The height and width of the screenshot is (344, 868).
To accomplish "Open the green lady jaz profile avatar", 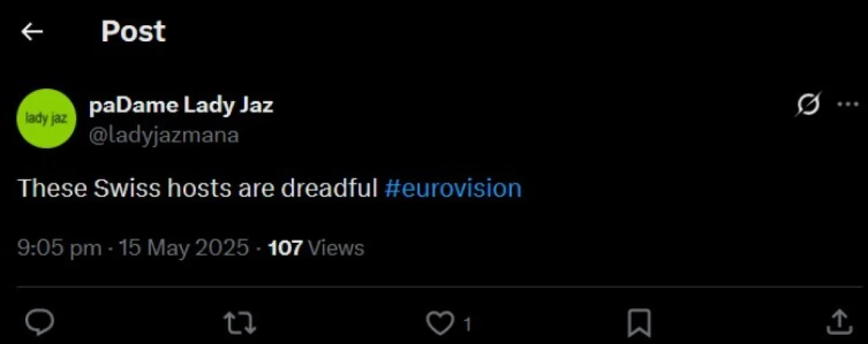I will click(46, 118).
